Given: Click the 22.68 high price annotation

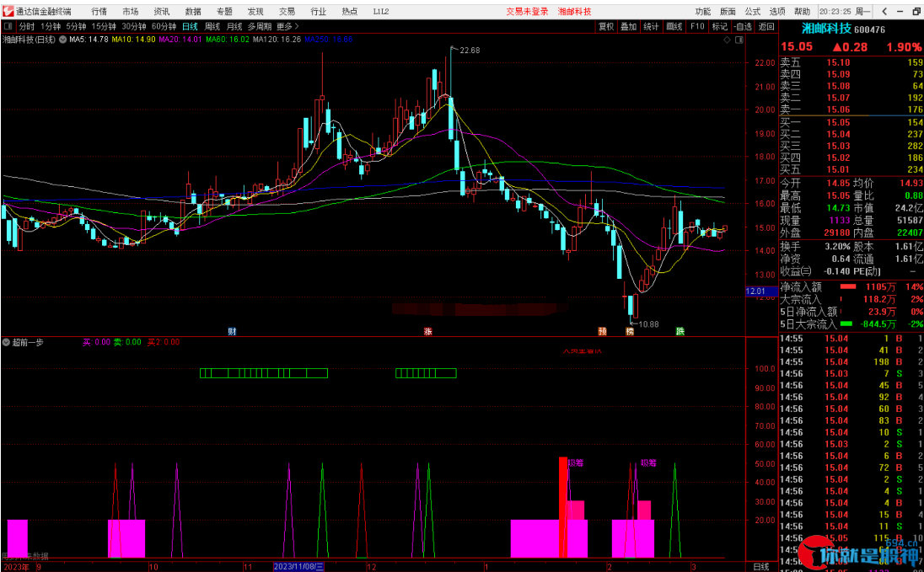Looking at the screenshot, I should click(470, 50).
